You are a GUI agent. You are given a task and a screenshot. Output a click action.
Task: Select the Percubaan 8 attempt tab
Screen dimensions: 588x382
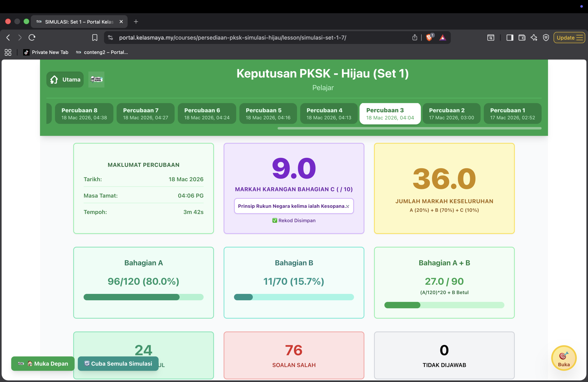84,114
